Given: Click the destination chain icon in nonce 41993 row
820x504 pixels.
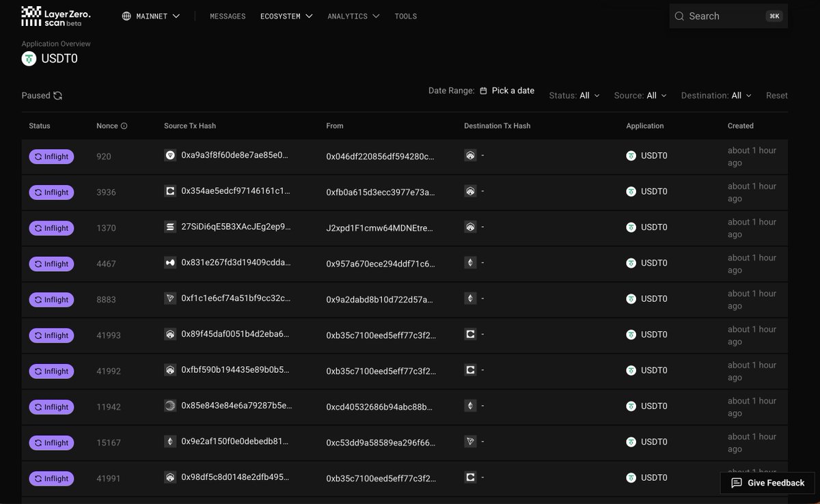Looking at the screenshot, I should pos(470,335).
